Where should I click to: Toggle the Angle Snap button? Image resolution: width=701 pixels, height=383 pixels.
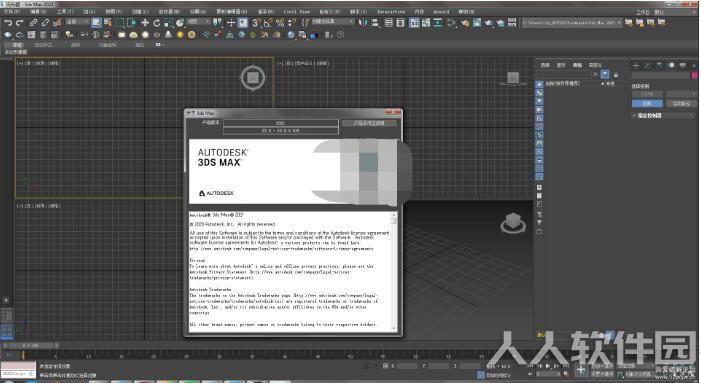tap(268, 23)
